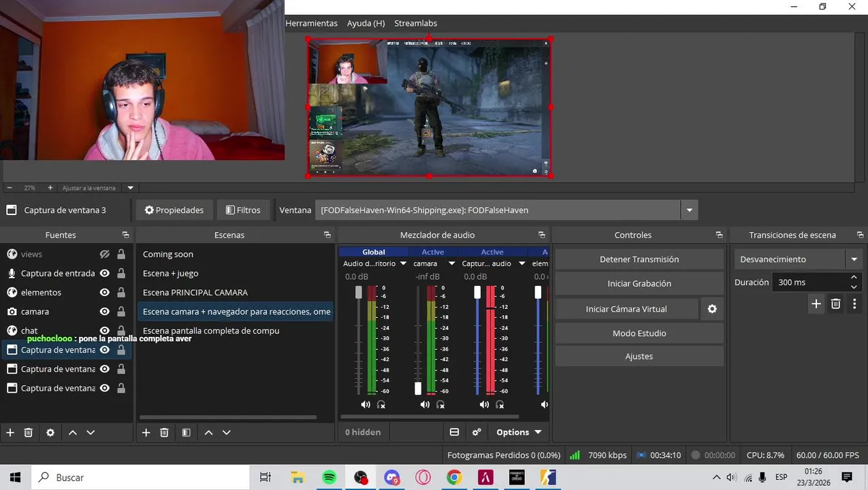The image size is (868, 490).
Task: Move selected source down in Fuentes
Action: tap(91, 432)
